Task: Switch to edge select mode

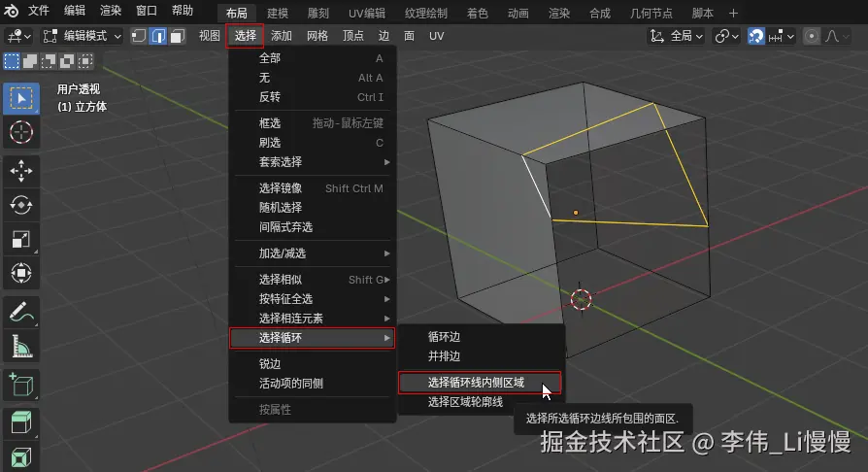Action: click(x=158, y=37)
